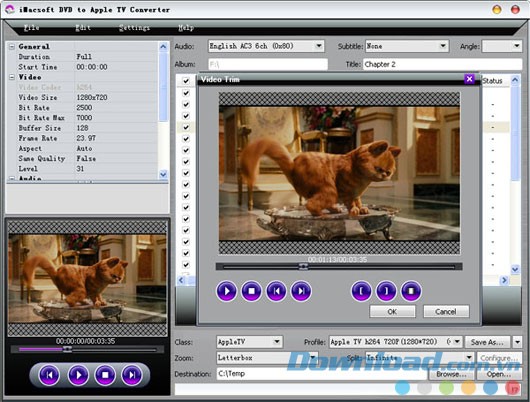This screenshot has height=402, width=530.
Task: Jump to next frame in Video Trim
Action: [x=301, y=291]
